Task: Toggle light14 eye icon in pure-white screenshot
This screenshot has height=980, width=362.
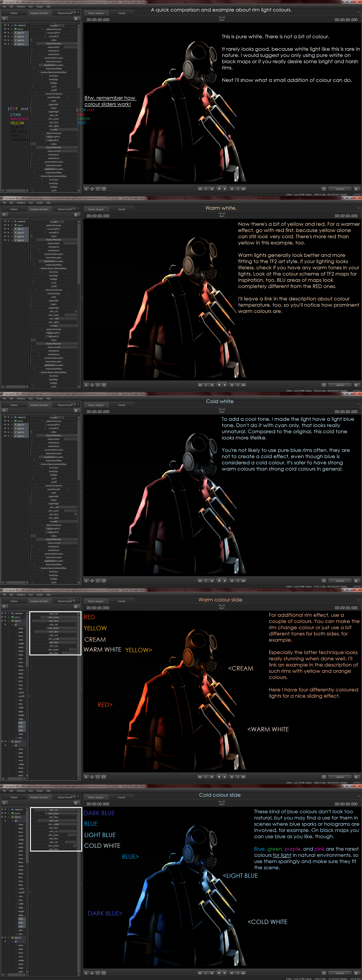Action: [x=5, y=44]
